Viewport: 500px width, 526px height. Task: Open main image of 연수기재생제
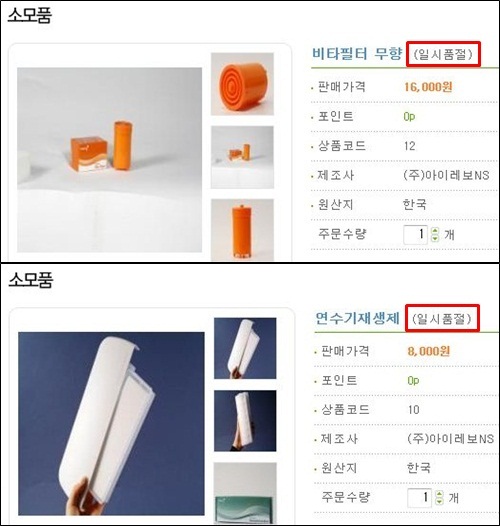tap(111, 424)
